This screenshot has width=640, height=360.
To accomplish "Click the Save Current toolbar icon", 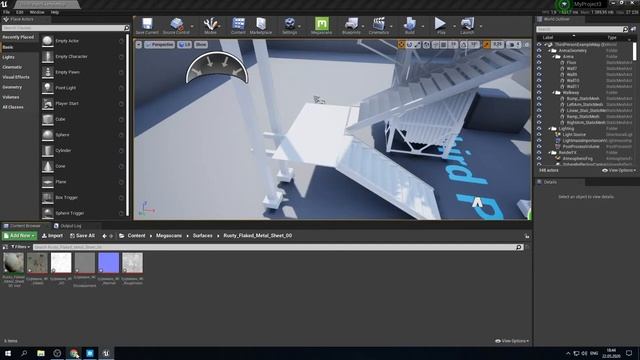I will (147, 25).
